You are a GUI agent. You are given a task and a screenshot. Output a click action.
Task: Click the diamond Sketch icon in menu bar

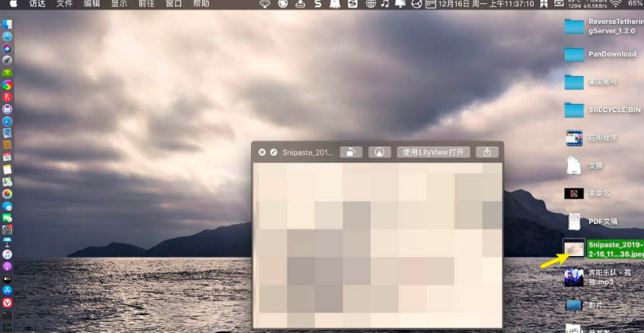click(265, 4)
